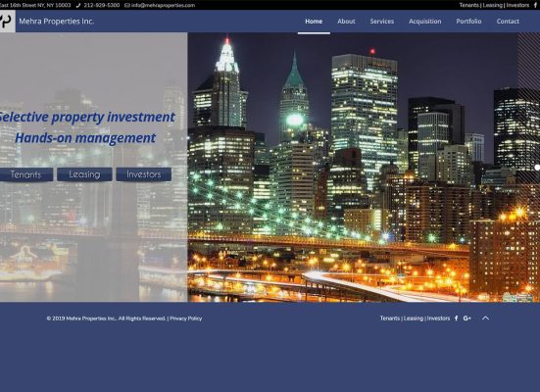Click the Facebook icon in top bar
This screenshot has height=392, width=540.
pyautogui.click(x=536, y=5)
